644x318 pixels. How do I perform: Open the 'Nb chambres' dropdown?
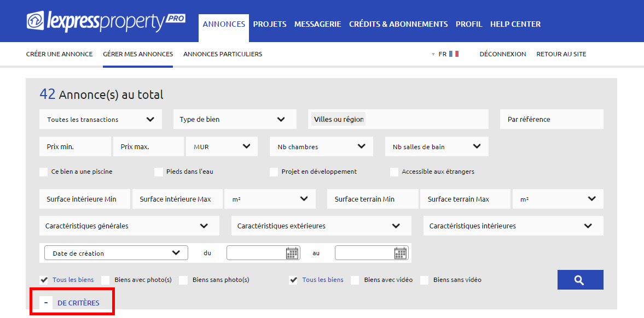click(321, 146)
